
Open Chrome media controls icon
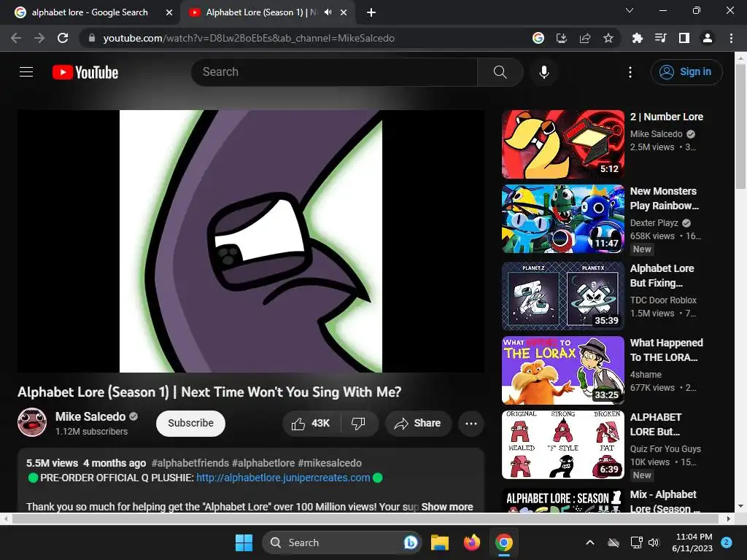[660, 38]
